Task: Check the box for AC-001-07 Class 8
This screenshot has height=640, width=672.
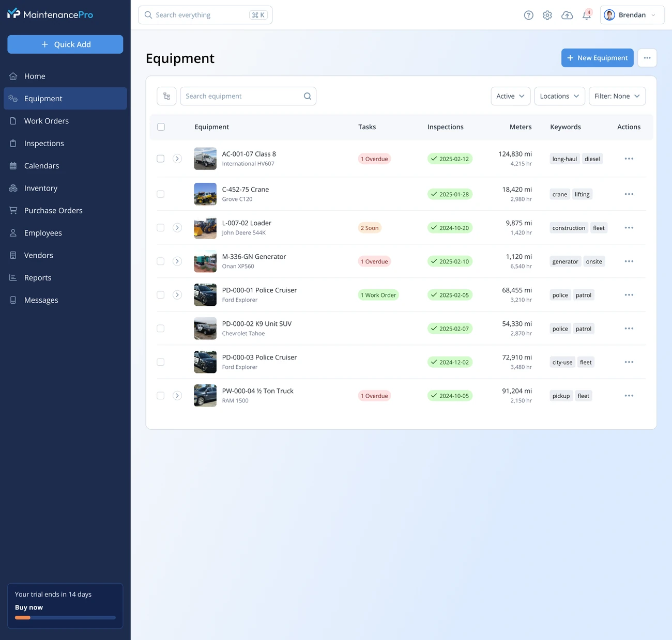Action: point(161,159)
